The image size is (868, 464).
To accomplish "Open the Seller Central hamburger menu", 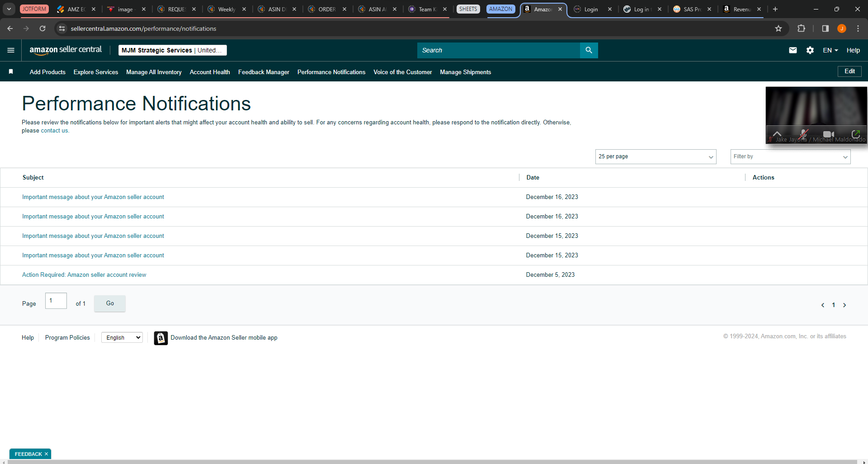I will (x=11, y=50).
